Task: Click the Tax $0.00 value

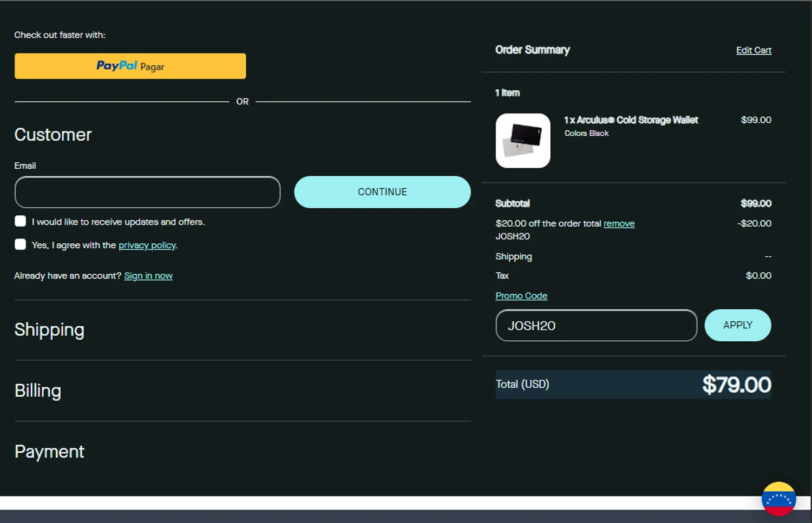Action: click(758, 276)
